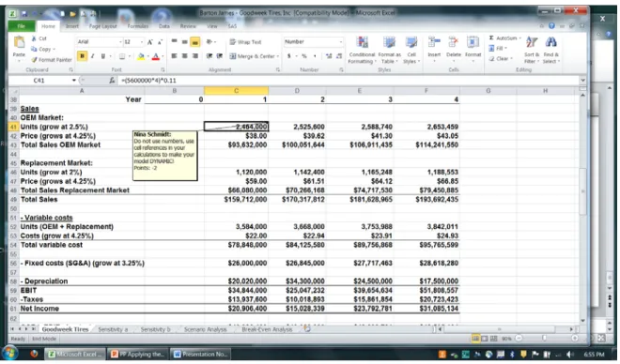
Task: Toggle Underline formatting
Action: [102, 56]
